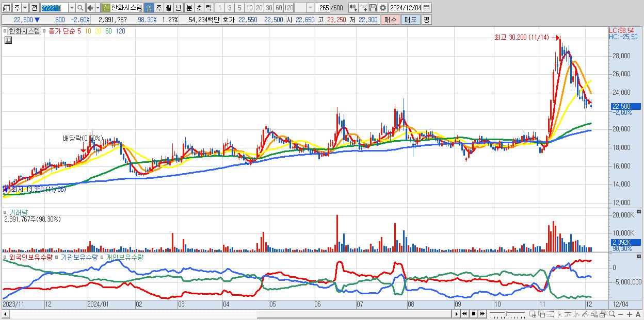Click the 매도 sell button

point(410,20)
